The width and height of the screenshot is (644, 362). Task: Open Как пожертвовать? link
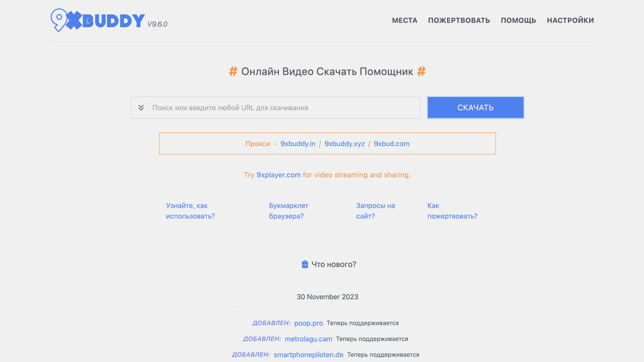tap(452, 211)
